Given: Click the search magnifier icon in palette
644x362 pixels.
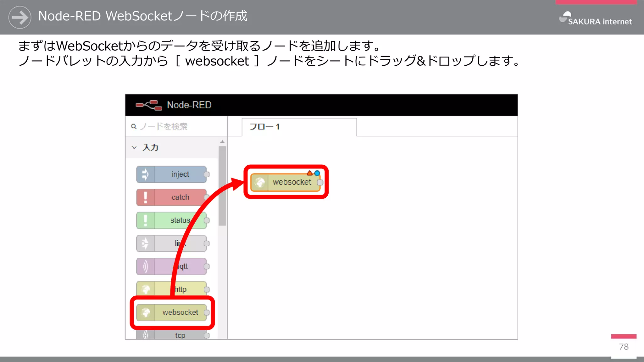Looking at the screenshot, I should (134, 126).
